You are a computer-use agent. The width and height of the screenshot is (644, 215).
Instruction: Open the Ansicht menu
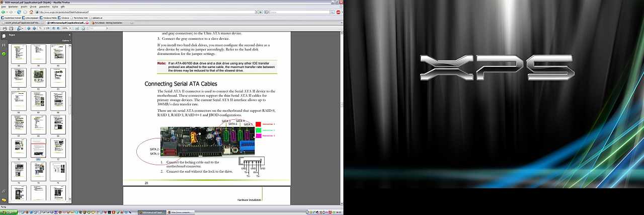point(24,7)
